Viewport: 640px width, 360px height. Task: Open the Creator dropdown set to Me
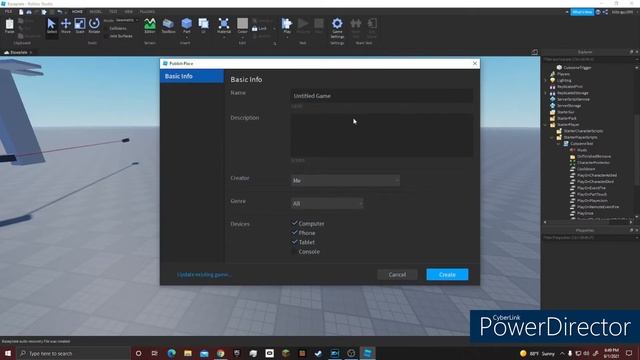coord(345,180)
